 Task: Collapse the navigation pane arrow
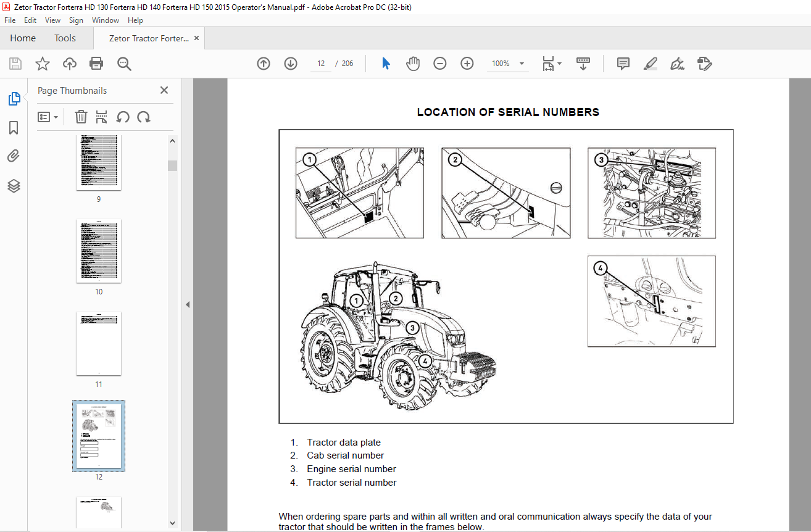click(x=188, y=304)
